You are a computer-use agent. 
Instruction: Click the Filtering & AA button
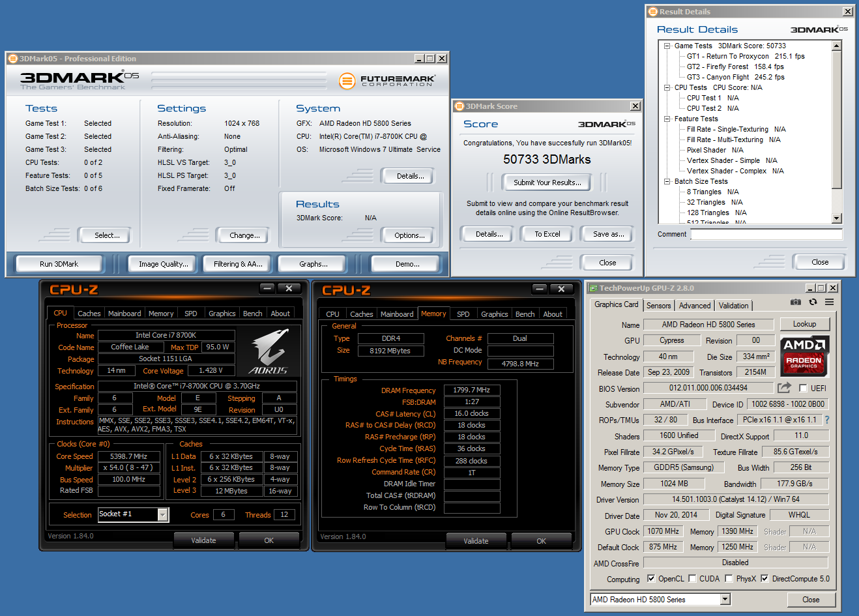(x=238, y=264)
